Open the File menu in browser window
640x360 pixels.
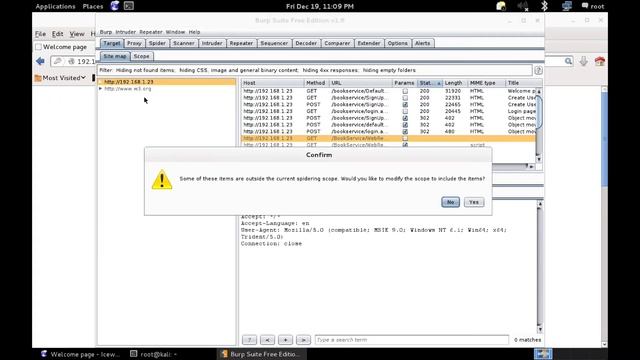click(x=40, y=34)
